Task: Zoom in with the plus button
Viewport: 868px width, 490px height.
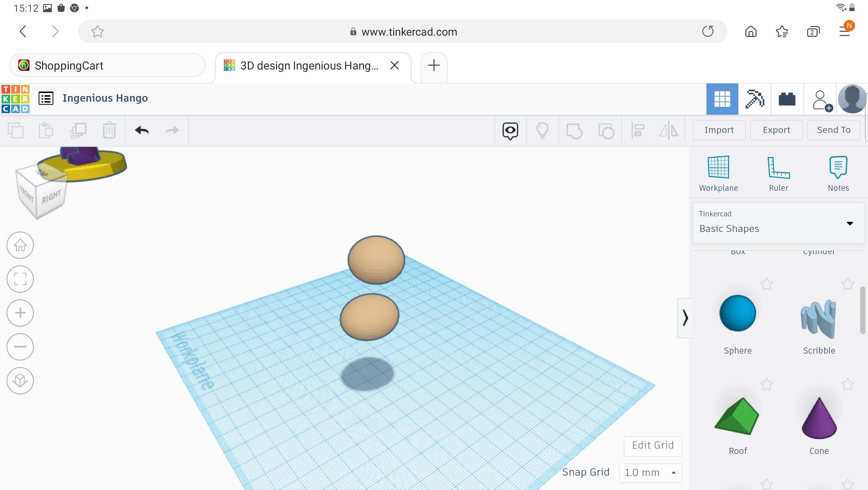Action: pyautogui.click(x=20, y=313)
